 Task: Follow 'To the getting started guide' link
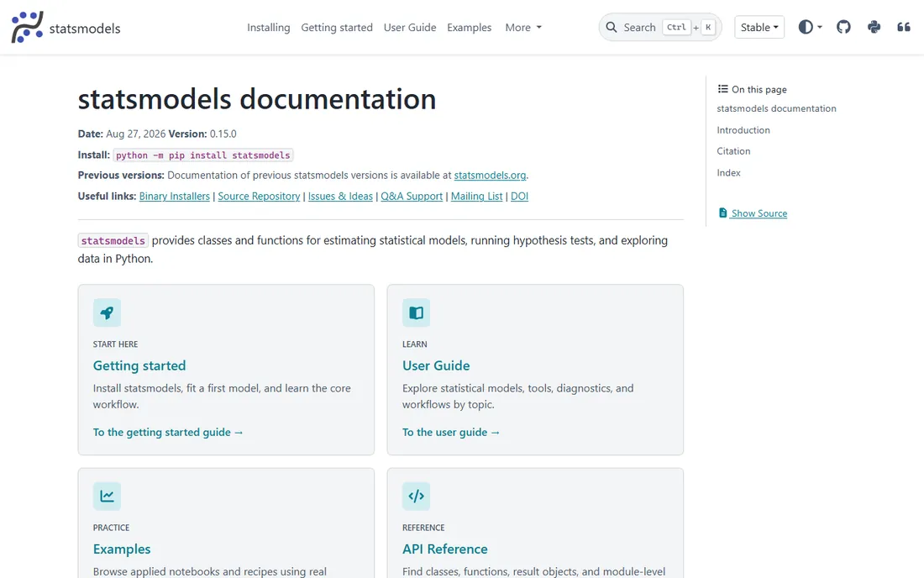[168, 433]
